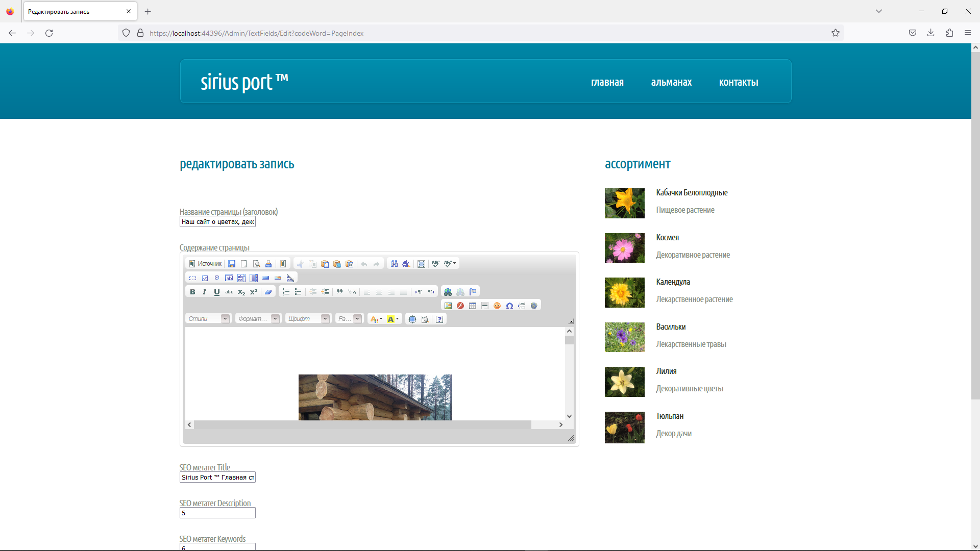Open the Стили styles dropdown
This screenshot has width=980, height=551.
click(x=208, y=319)
